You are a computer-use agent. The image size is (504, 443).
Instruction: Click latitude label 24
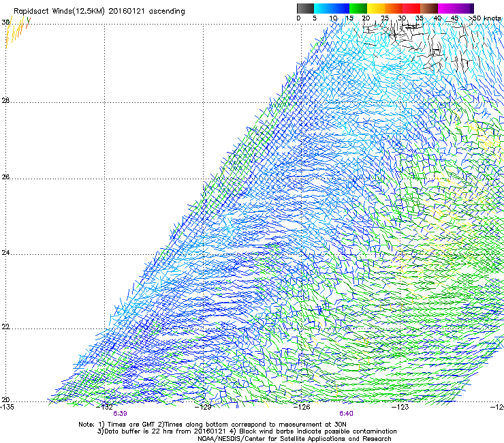point(5,253)
